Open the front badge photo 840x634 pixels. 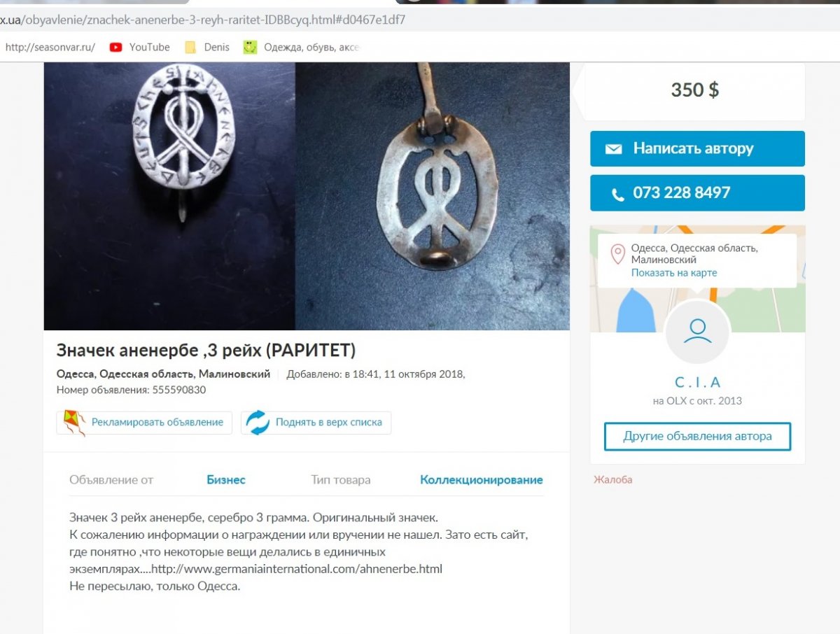pyautogui.click(x=169, y=196)
